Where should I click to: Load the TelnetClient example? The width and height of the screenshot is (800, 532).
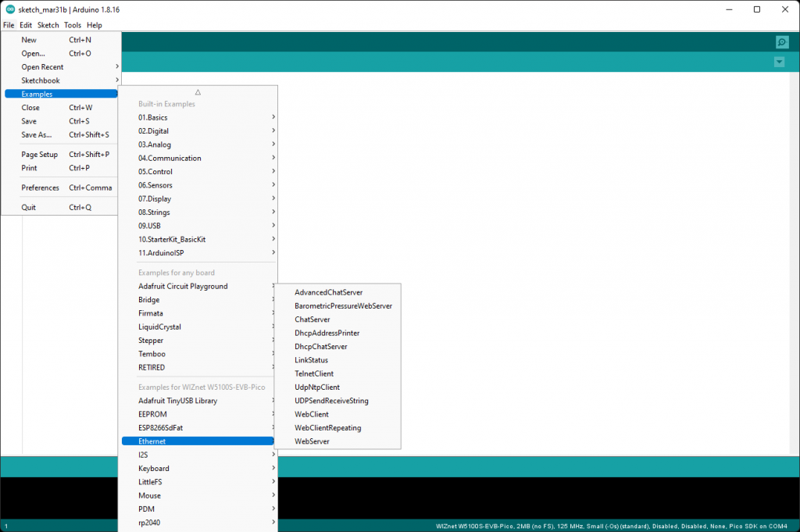337,374
